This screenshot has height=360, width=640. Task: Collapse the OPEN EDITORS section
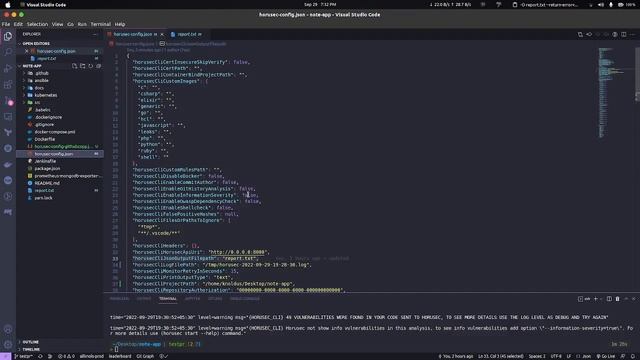click(36, 44)
